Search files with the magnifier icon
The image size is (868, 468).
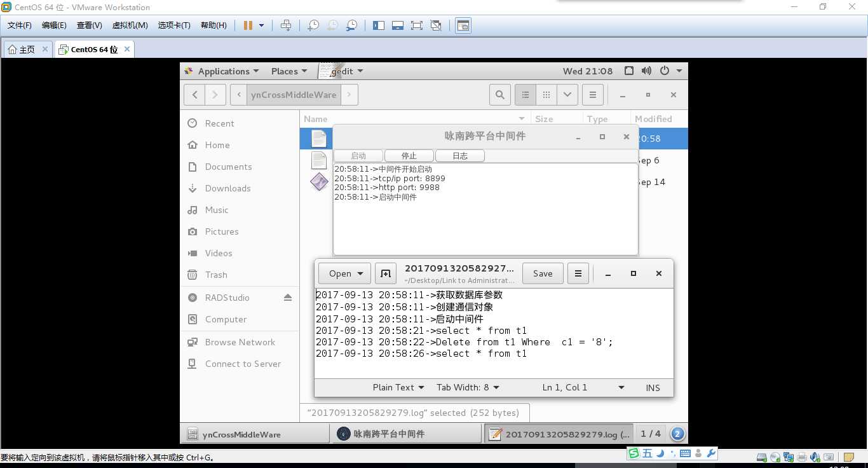click(x=500, y=95)
